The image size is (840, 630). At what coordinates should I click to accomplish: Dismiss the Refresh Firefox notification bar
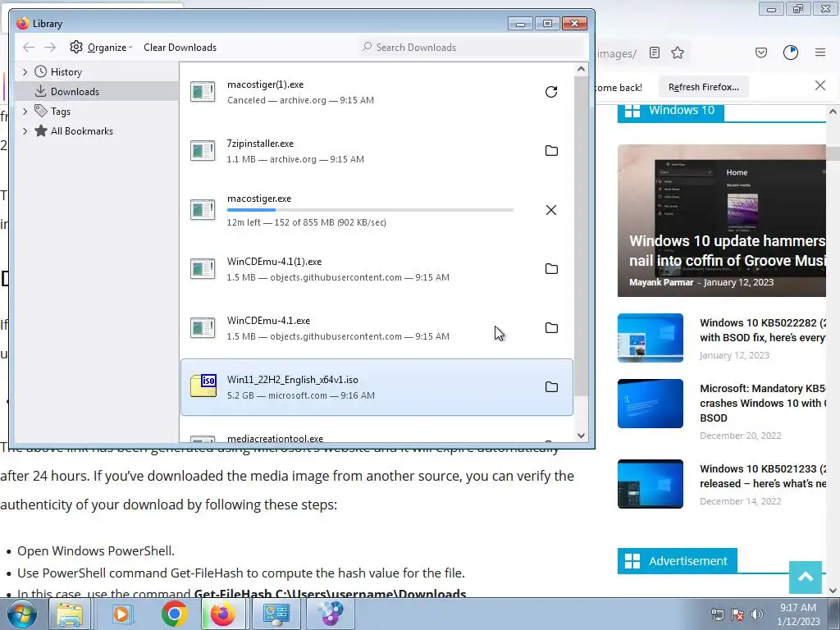click(x=820, y=85)
